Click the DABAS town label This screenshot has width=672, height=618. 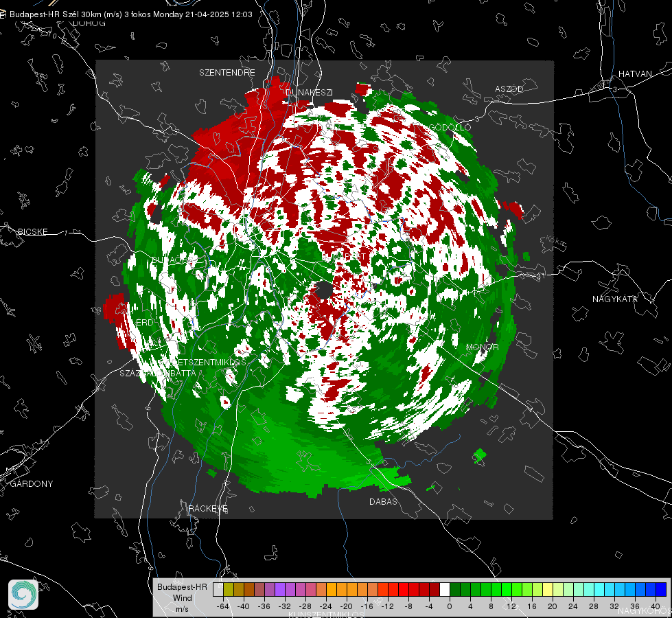click(x=383, y=501)
